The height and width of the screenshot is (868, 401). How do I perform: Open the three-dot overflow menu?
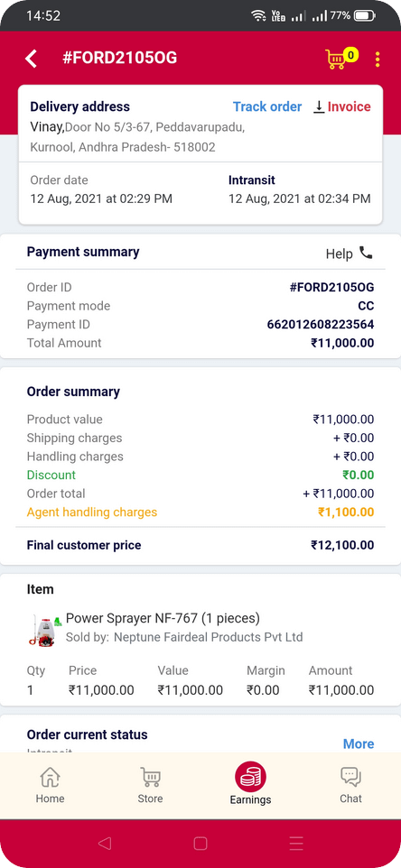[x=378, y=60]
